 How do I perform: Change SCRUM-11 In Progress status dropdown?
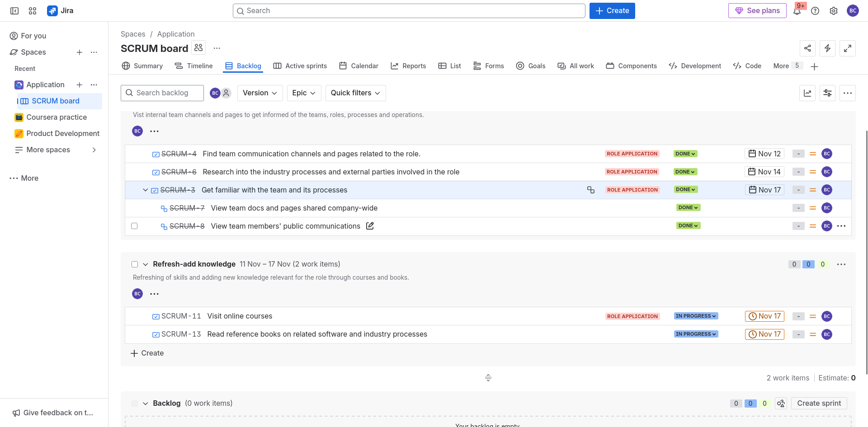[696, 316]
